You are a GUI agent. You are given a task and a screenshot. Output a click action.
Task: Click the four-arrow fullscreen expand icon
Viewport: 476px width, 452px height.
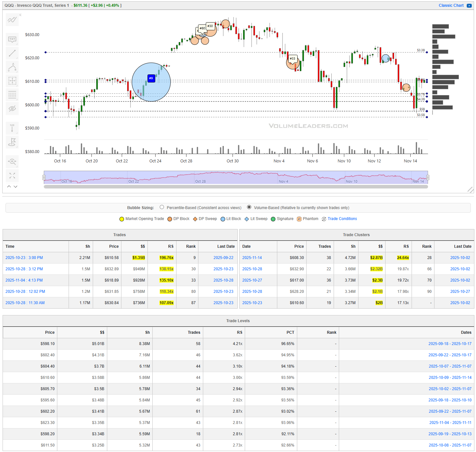coord(12,176)
